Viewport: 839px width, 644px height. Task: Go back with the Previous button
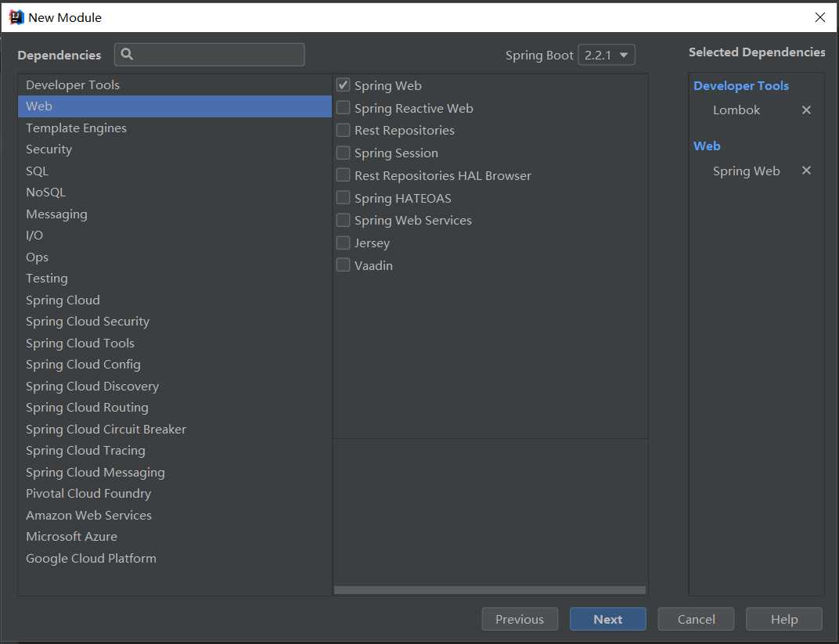(x=520, y=619)
